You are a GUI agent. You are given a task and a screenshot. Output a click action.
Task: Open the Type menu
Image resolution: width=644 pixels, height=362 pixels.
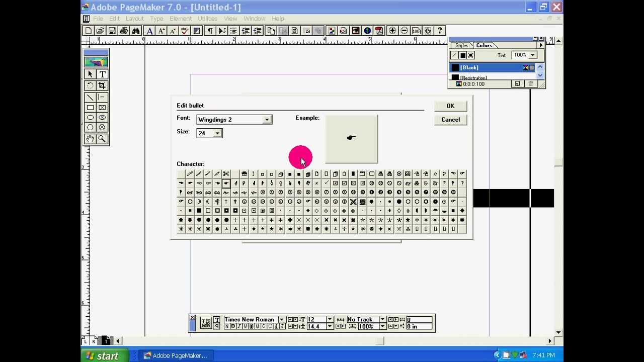(156, 19)
